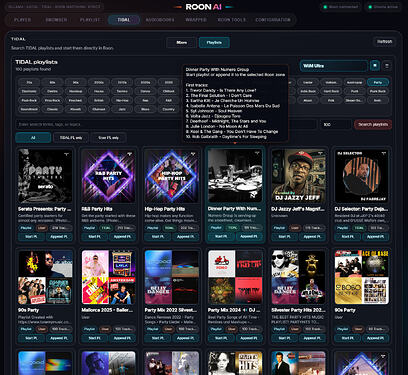
Task: Toggle the Techno genre chip
Action: point(122,91)
